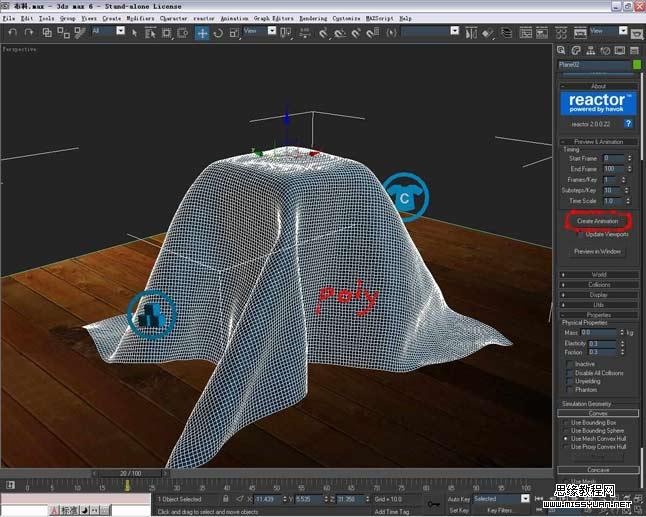Activate the Select Object arrow tool
646x517 pixels.
coord(134,33)
